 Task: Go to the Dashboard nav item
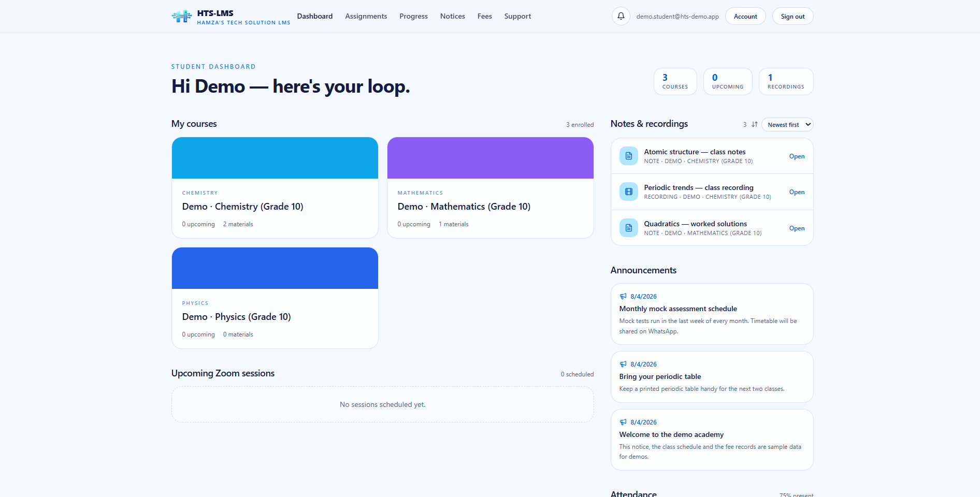pos(315,16)
